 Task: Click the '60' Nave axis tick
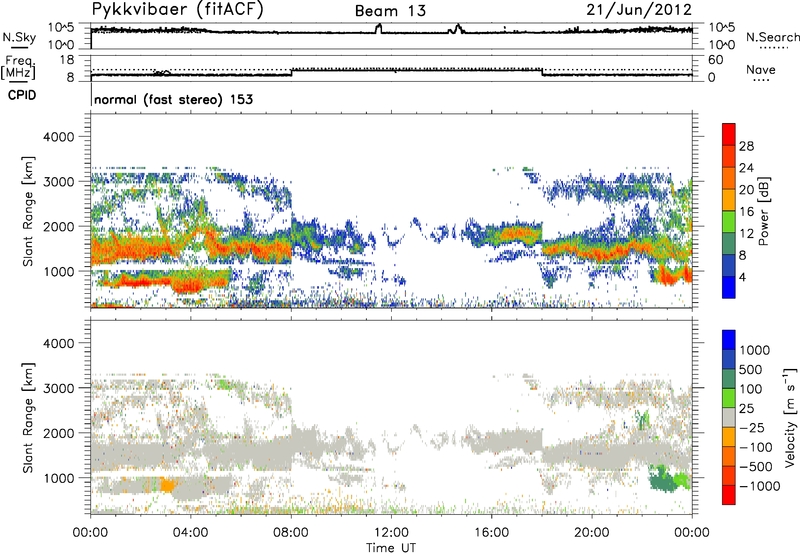coord(715,60)
